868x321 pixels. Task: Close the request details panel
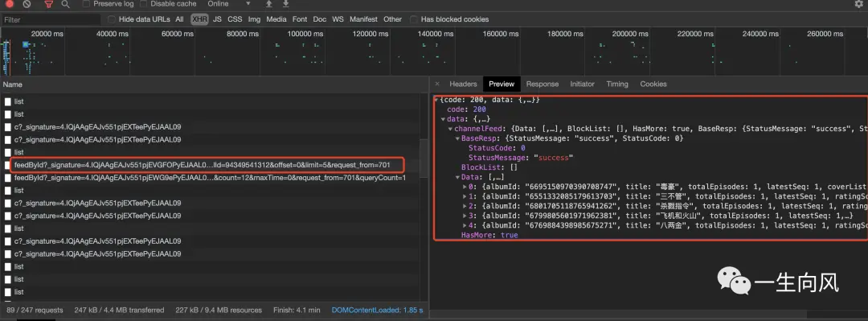(436, 84)
